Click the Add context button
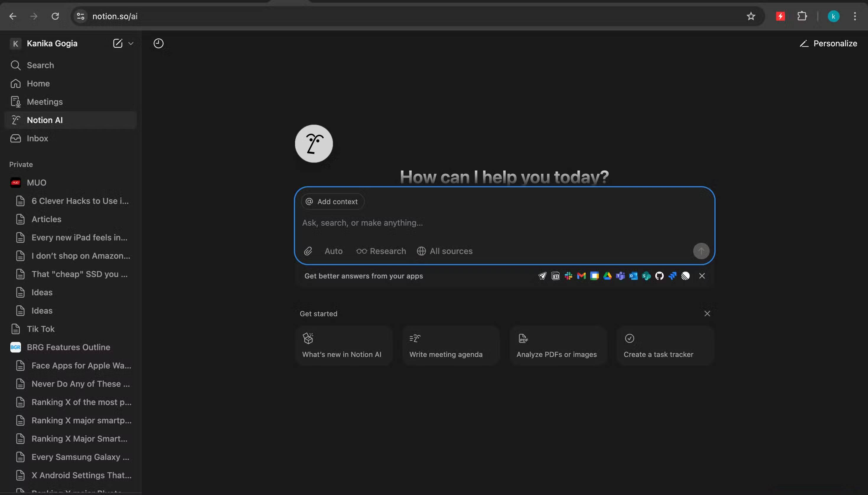 pyautogui.click(x=332, y=201)
